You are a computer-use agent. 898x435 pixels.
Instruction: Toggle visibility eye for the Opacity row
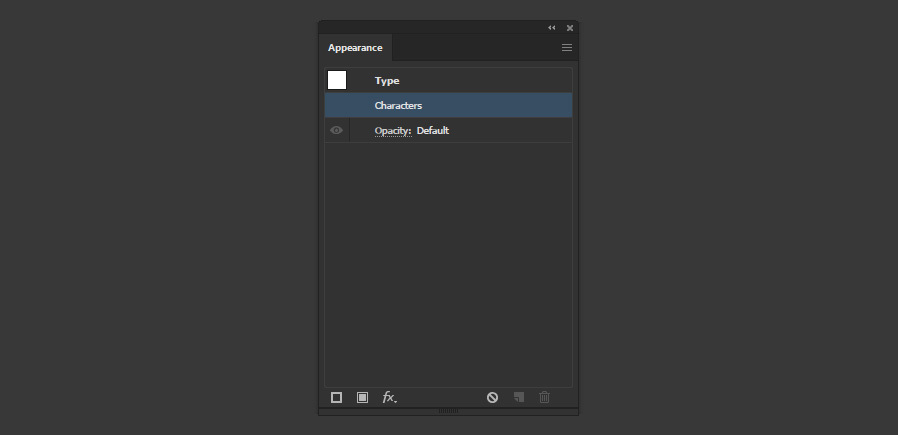pos(337,130)
